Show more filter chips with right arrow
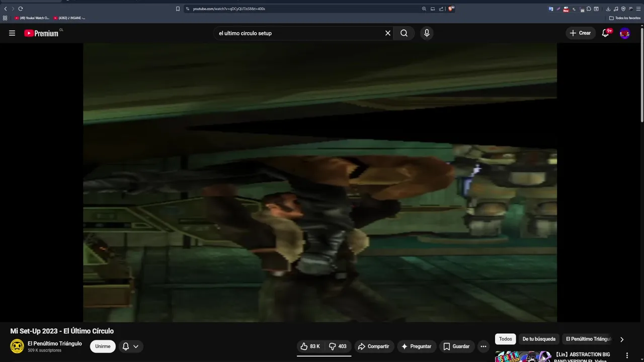This screenshot has height=362, width=644. tap(622, 339)
